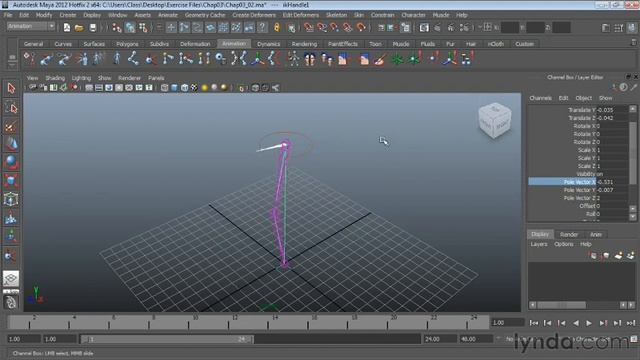
Task: Toggle viewport grid display icon
Action: (x=89, y=87)
